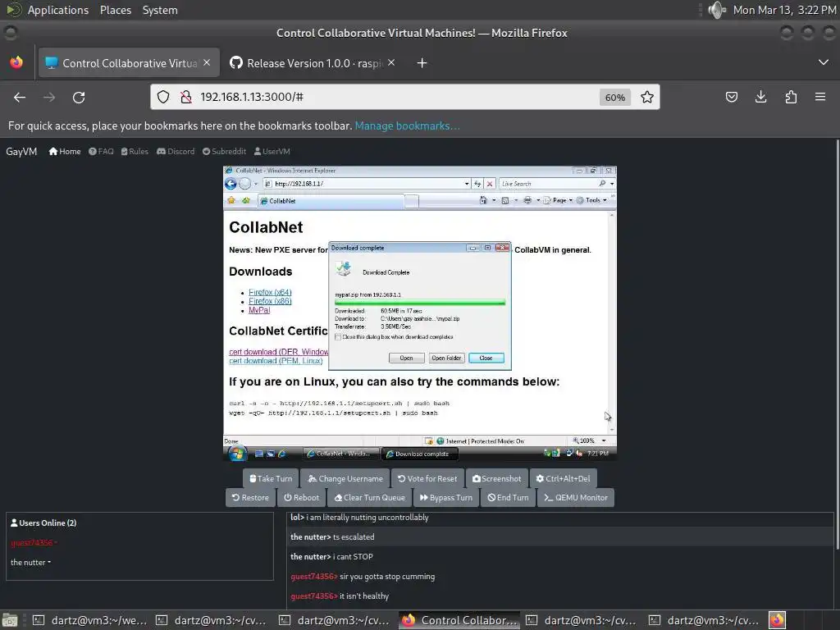This screenshot has width=840, height=630.
Task: Click Vote for Reset button
Action: (427, 478)
